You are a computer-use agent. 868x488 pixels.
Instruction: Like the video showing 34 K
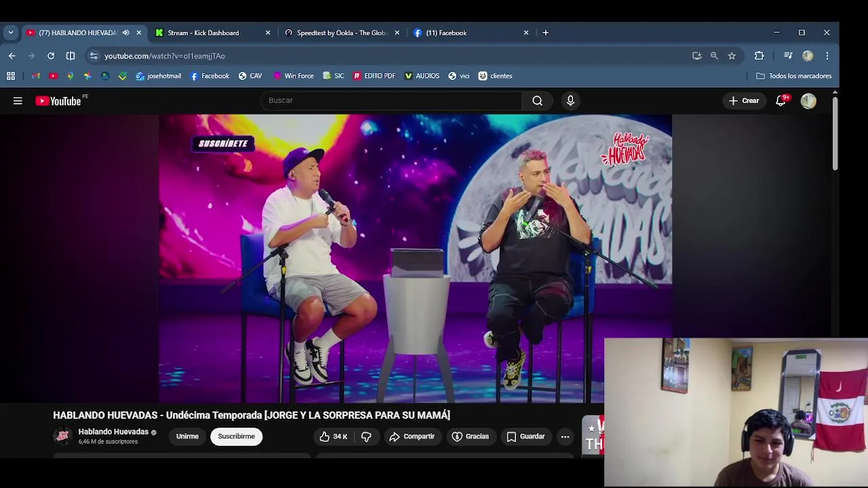[x=333, y=436]
